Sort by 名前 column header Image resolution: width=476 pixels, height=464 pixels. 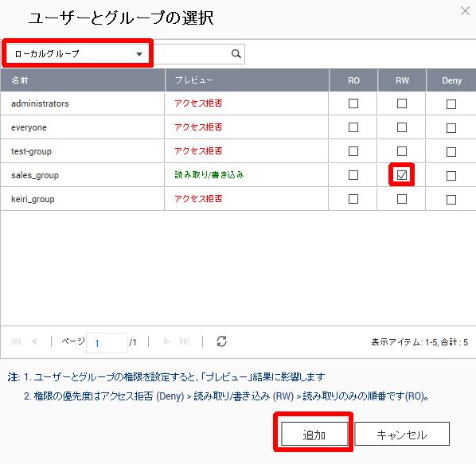(x=83, y=80)
